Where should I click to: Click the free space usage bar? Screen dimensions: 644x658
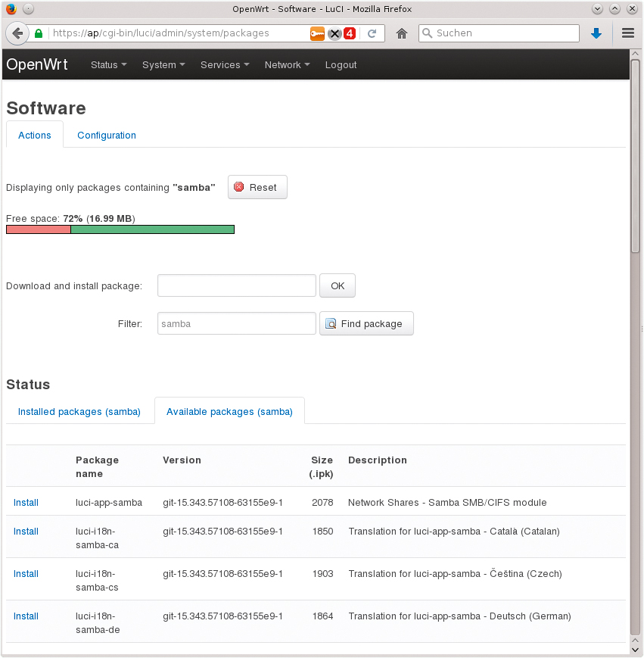point(120,229)
